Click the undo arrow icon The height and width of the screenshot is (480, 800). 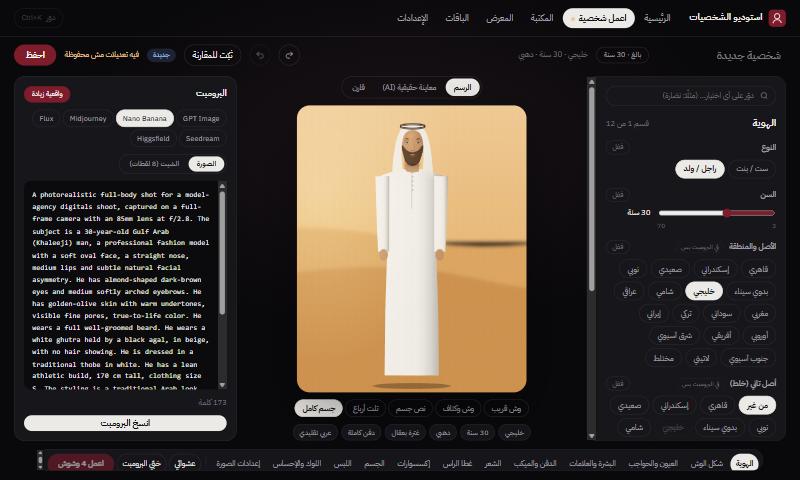click(260, 55)
